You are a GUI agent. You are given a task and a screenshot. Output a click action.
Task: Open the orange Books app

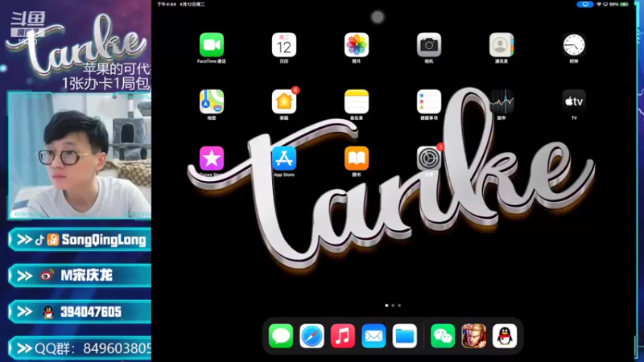[x=356, y=158]
